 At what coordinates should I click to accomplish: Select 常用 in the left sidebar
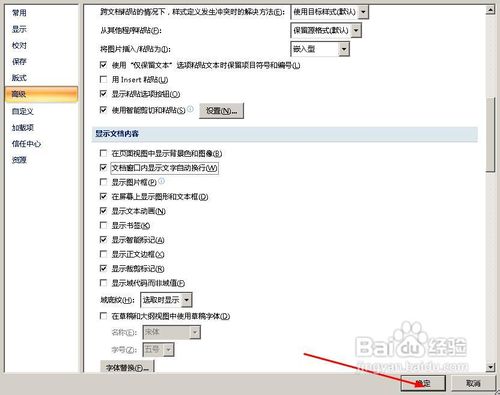click(x=19, y=13)
